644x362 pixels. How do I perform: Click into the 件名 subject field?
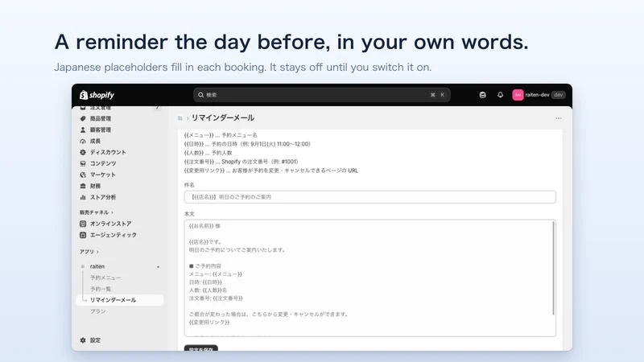(370, 197)
